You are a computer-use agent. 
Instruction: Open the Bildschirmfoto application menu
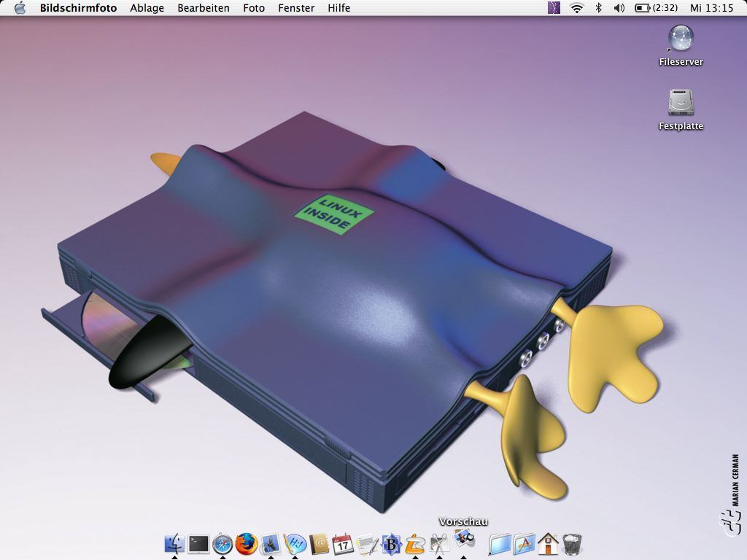(78, 8)
